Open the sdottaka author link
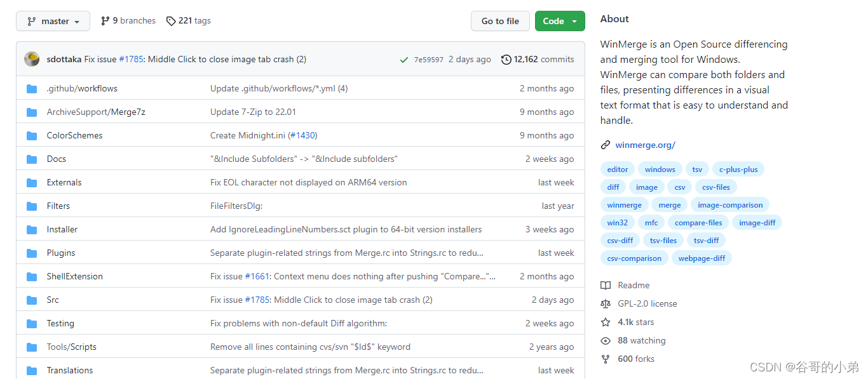The width and height of the screenshot is (868, 379). [64, 59]
